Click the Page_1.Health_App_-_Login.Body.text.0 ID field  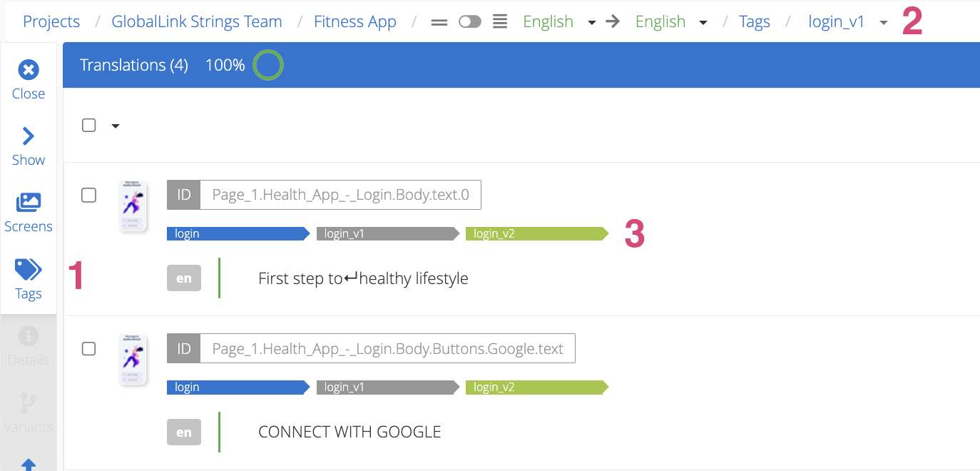[340, 195]
